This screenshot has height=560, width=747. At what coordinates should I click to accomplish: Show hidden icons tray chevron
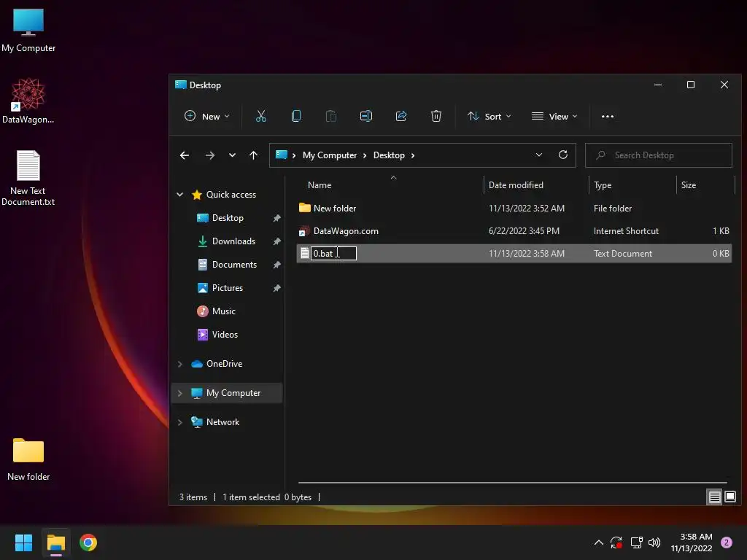click(x=598, y=542)
